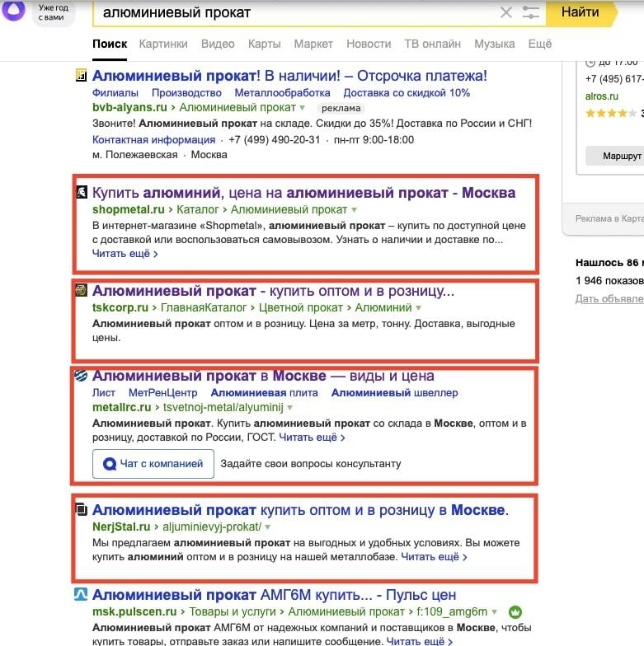Click Читать ещё under metallrc result

pyautogui.click(x=312, y=437)
